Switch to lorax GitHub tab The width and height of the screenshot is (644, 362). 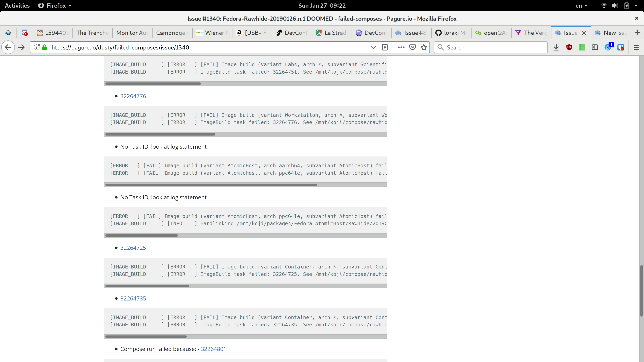tap(451, 33)
